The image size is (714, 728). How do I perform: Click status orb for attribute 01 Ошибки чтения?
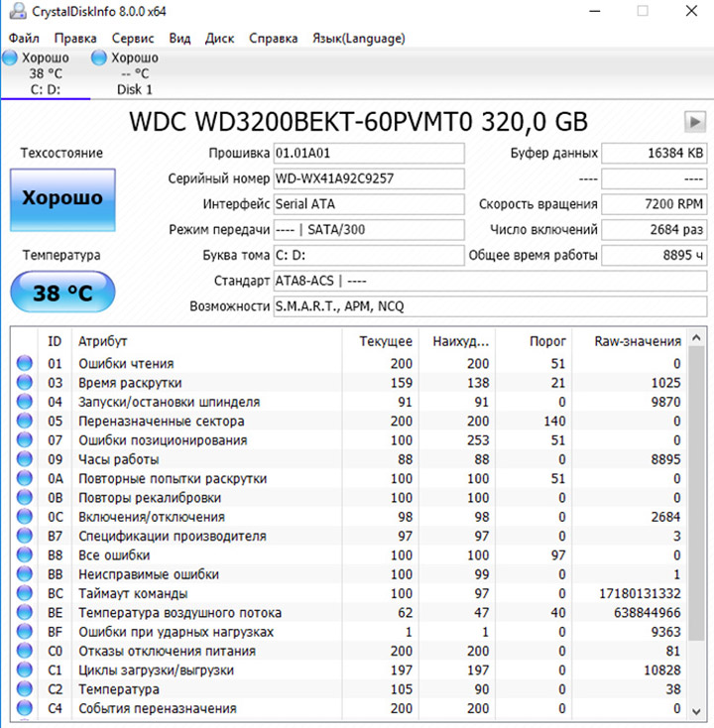25,363
